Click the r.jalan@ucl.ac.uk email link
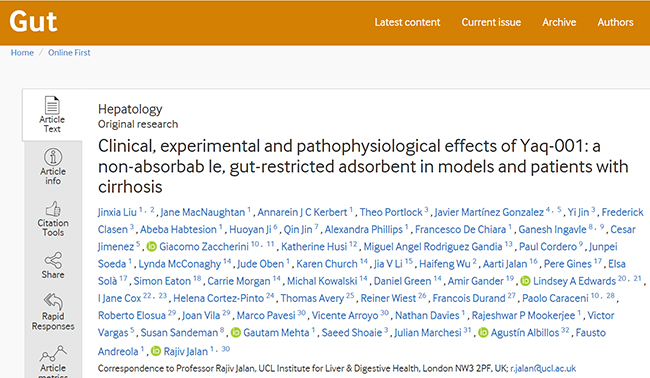Screen dimensions: 650x378 (x=543, y=368)
